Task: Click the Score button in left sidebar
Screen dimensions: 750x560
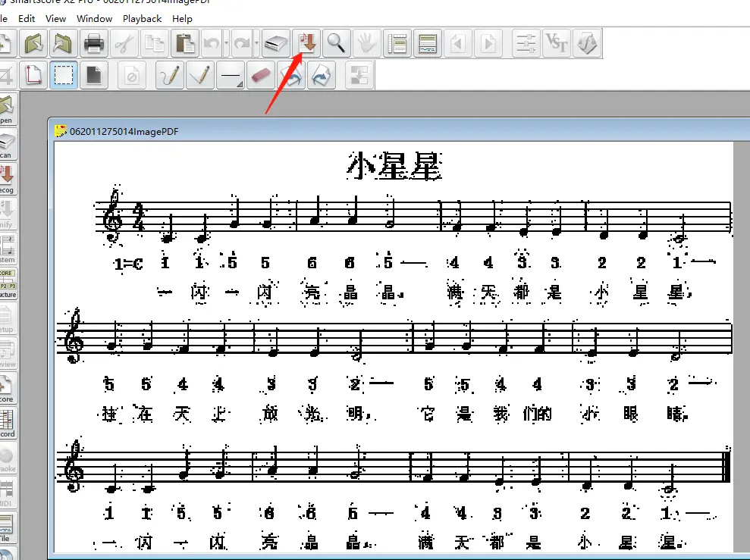Action: [8, 387]
